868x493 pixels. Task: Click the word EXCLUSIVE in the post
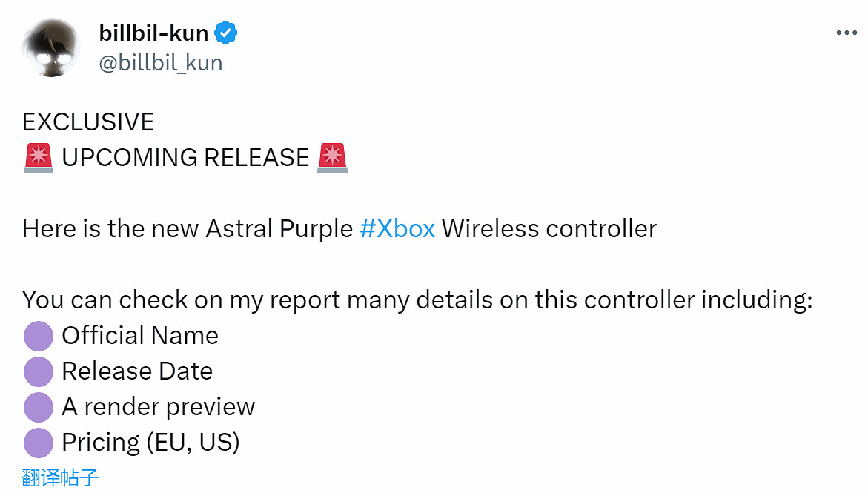coord(87,122)
